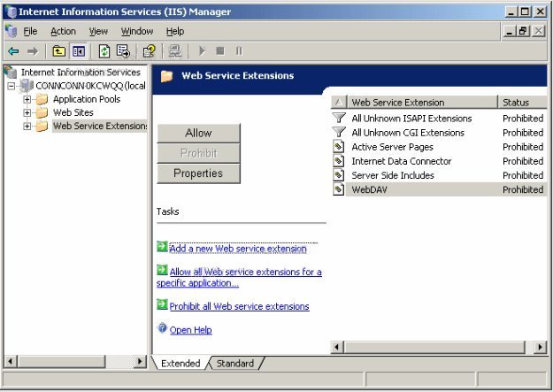Screen dimensions: 553x392
Task: Click the Up one level folder icon
Action: [x=59, y=51]
